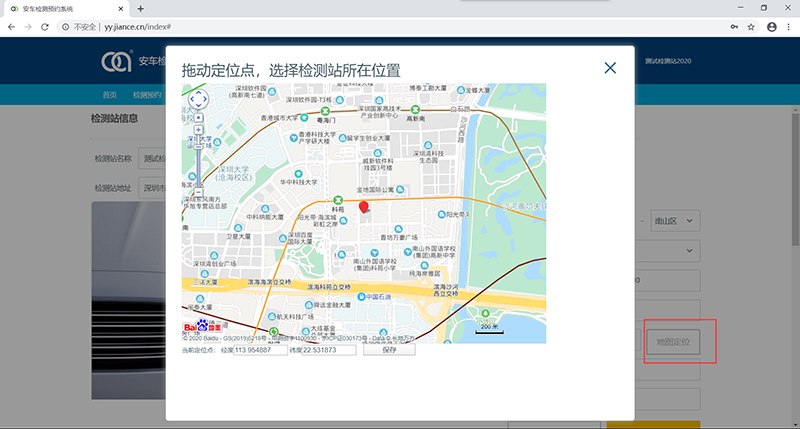Click the 深圳湾创业广场 POI icon
This screenshot has height=429, width=800.
tap(214, 255)
